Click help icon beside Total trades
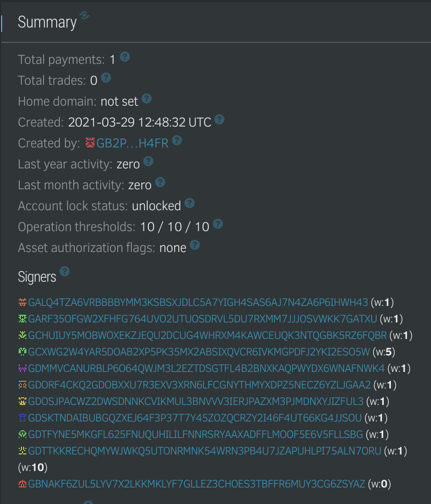Image resolution: width=431 pixels, height=504 pixels. [106, 78]
